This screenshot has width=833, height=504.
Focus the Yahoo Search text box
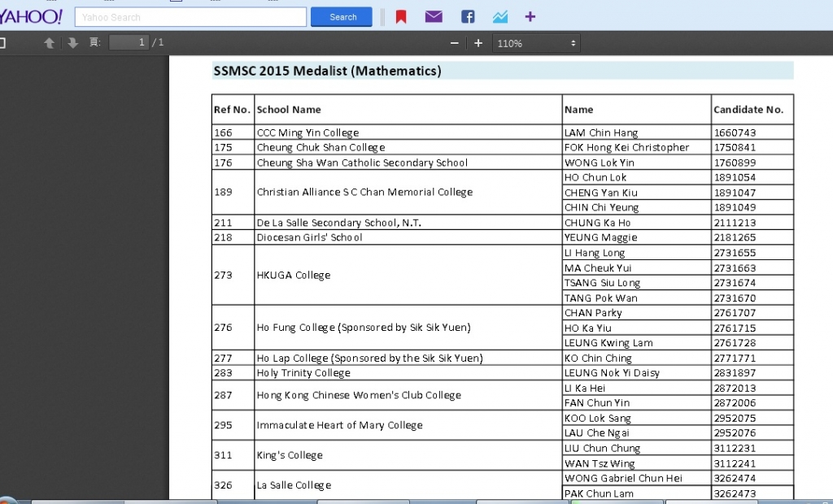point(190,17)
